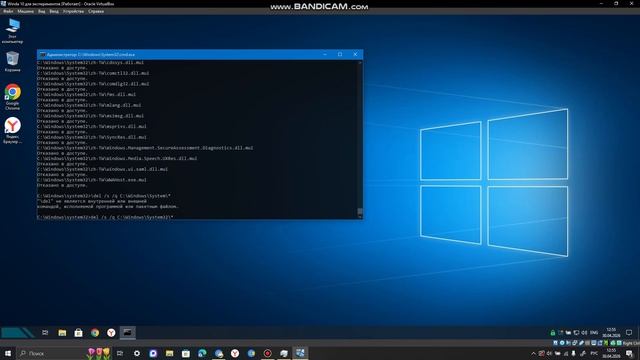Open the Машина menu in VirtualBox
Image resolution: width=640 pixels, height=360 pixels.
(25, 11)
